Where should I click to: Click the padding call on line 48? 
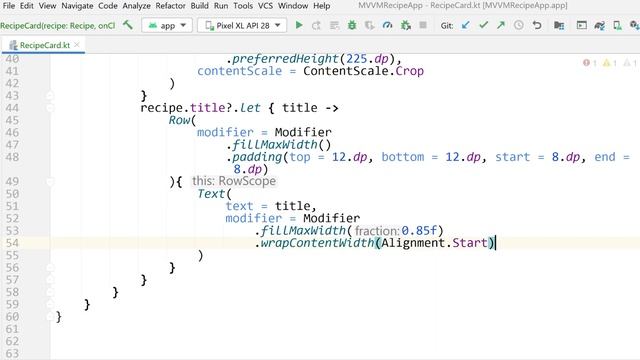pyautogui.click(x=257, y=157)
